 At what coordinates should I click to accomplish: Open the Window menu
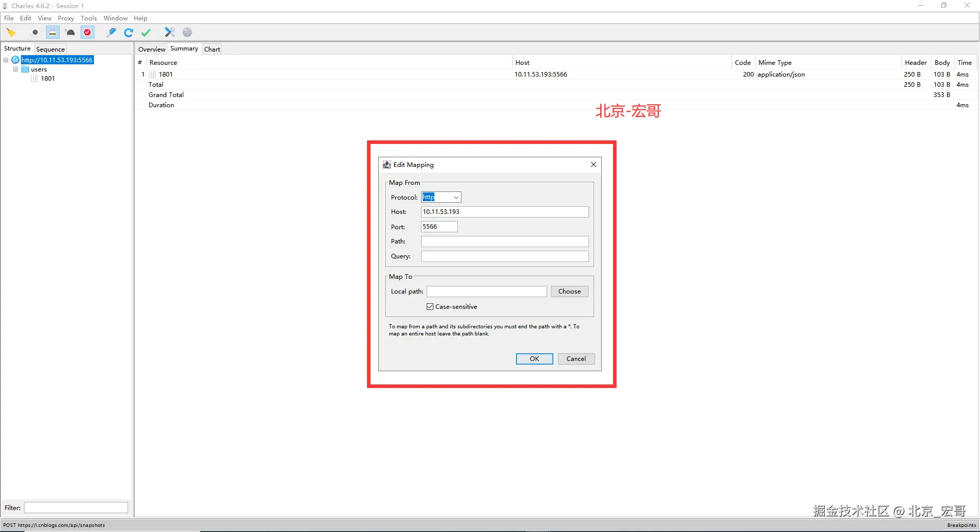(x=115, y=18)
